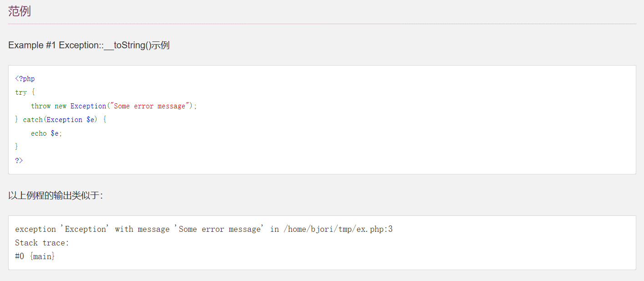644x281 pixels.
Task: Click the #0 {main} output line
Action: pyautogui.click(x=35, y=256)
